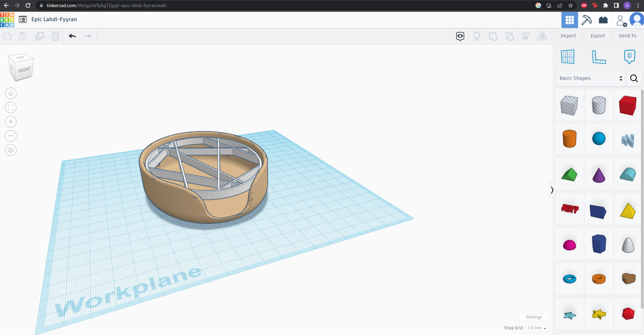Pick the orange Tube shape
The width and height of the screenshot is (644, 335).
(x=599, y=279)
